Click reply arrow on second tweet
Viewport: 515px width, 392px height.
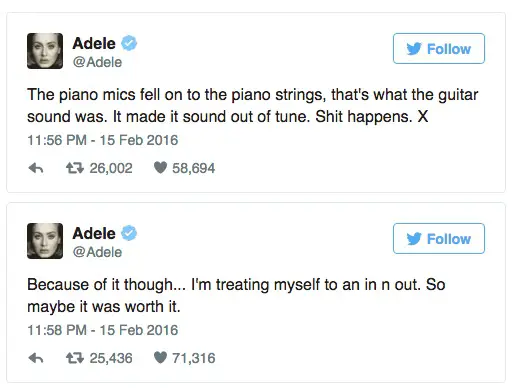36,358
